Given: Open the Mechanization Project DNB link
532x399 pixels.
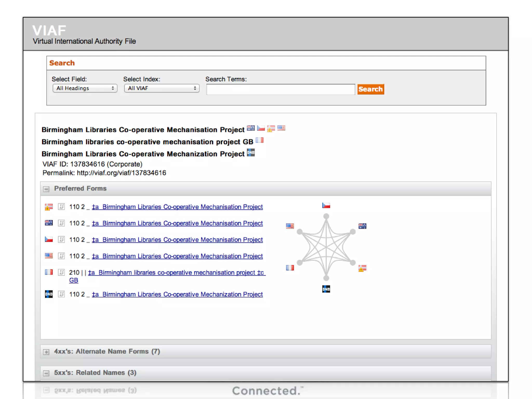Looking at the screenshot, I should tap(177, 294).
